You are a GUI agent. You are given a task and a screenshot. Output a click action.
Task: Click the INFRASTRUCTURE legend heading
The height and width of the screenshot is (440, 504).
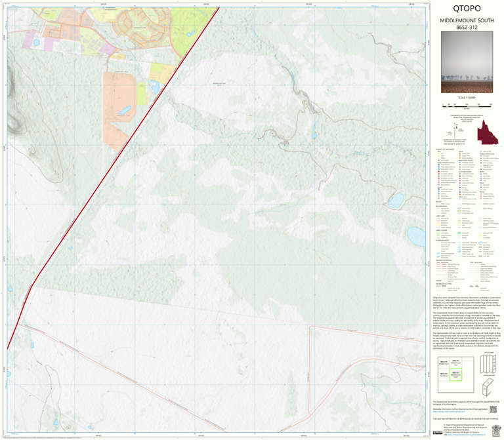point(444,284)
